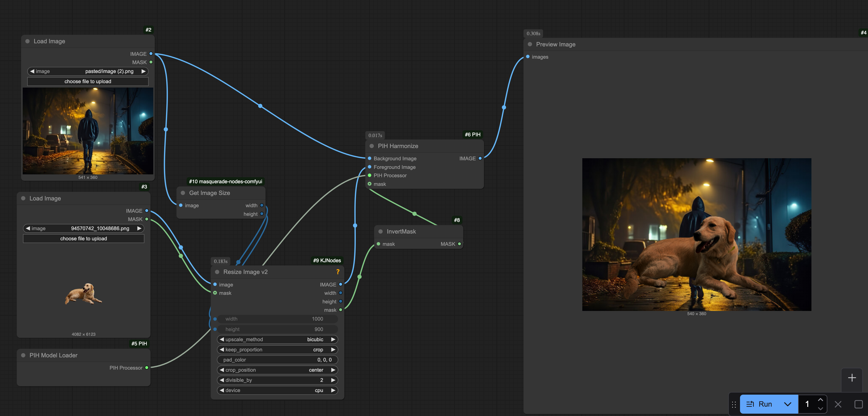Click the width 1000 widget
Image resolution: width=868 pixels, height=416 pixels.
277,319
